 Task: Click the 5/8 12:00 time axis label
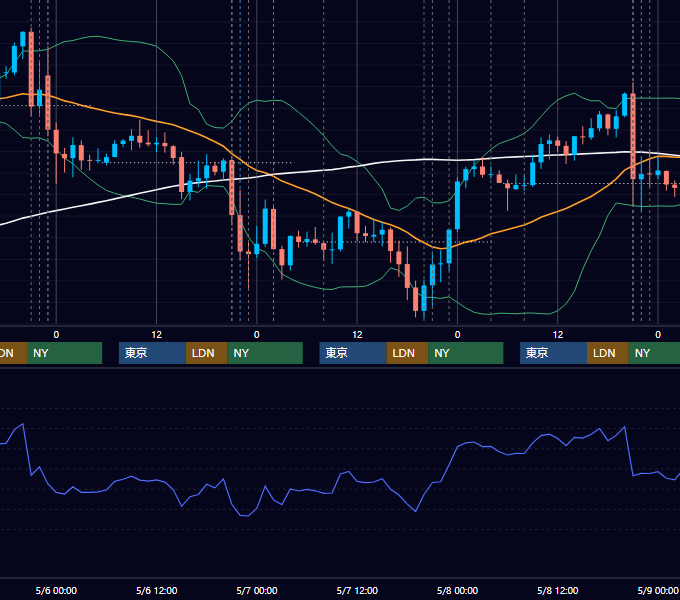558,590
